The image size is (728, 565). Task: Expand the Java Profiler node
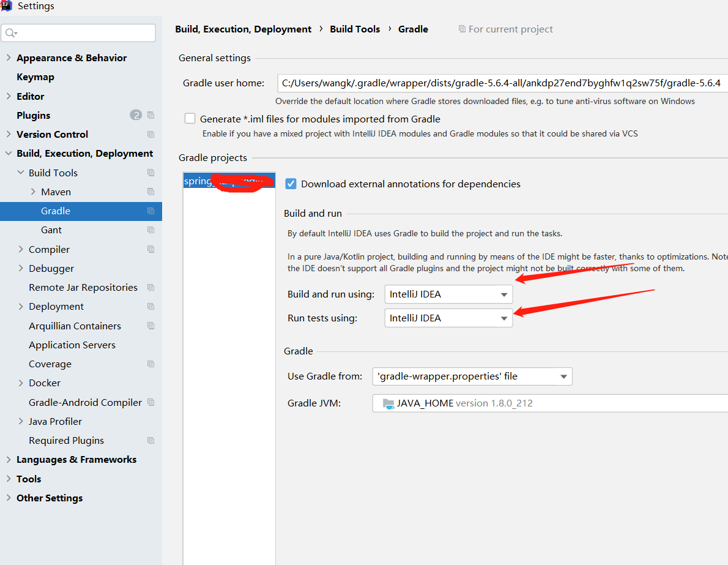tap(20, 421)
